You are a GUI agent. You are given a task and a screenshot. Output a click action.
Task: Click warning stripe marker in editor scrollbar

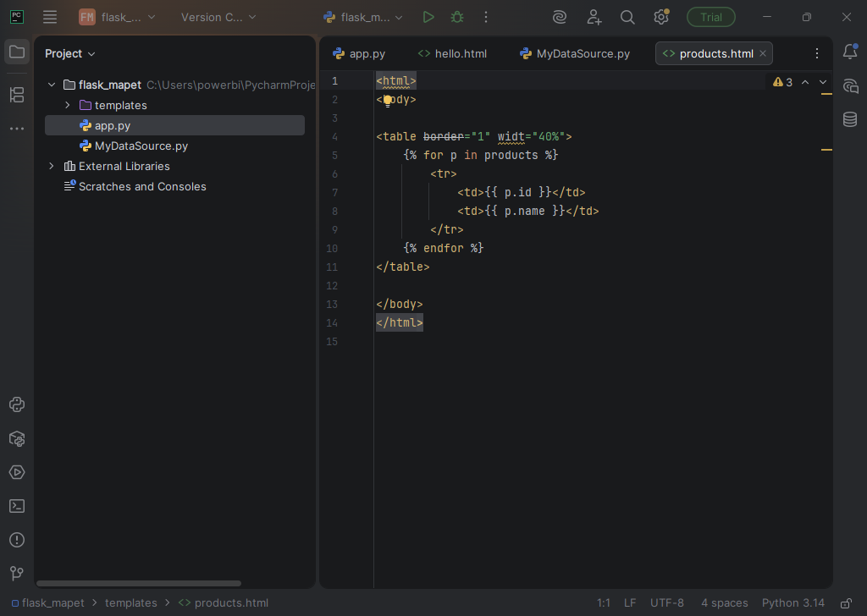[826, 94]
